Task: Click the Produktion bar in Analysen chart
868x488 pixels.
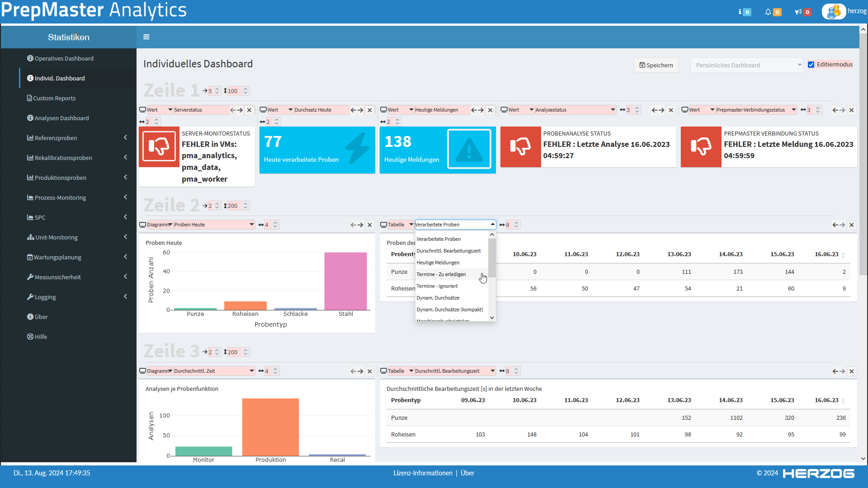Action: (x=270, y=427)
